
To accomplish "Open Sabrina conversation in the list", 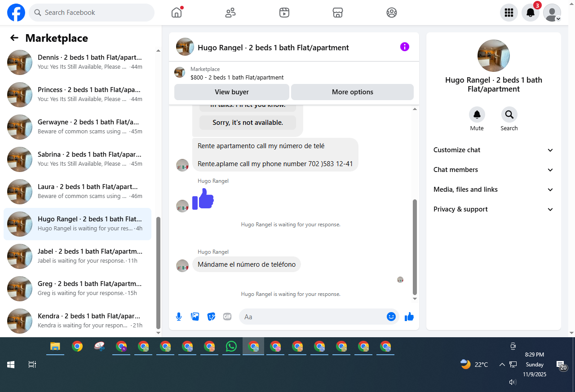I will [77, 159].
